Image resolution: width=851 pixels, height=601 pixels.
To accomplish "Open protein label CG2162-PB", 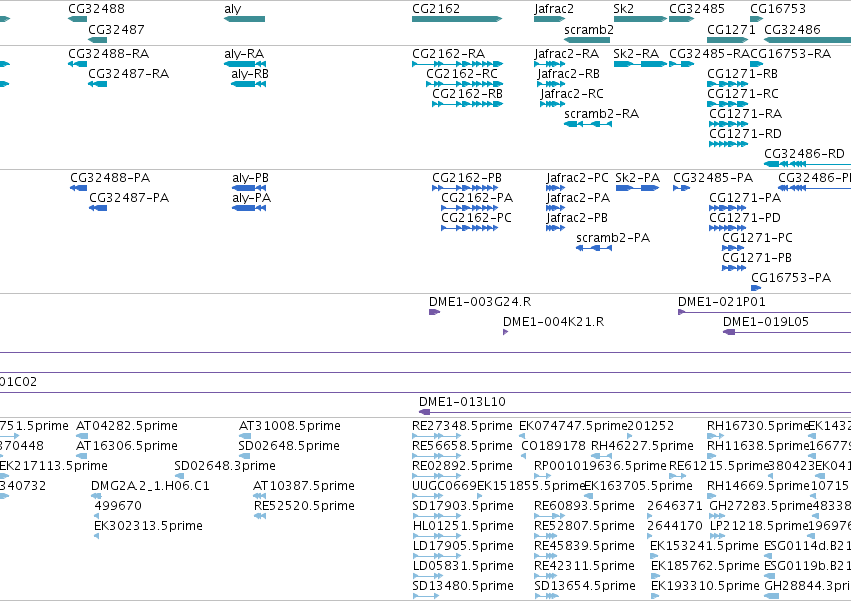I will 467,178.
